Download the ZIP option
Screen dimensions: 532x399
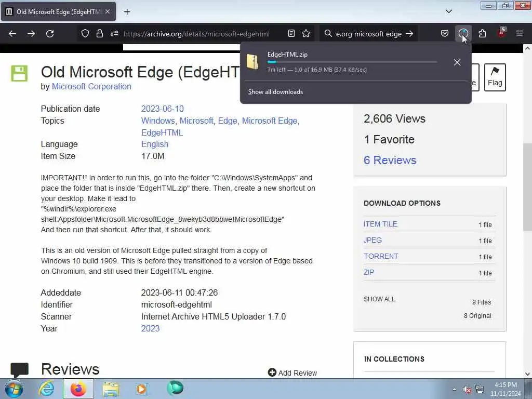tap(369, 272)
